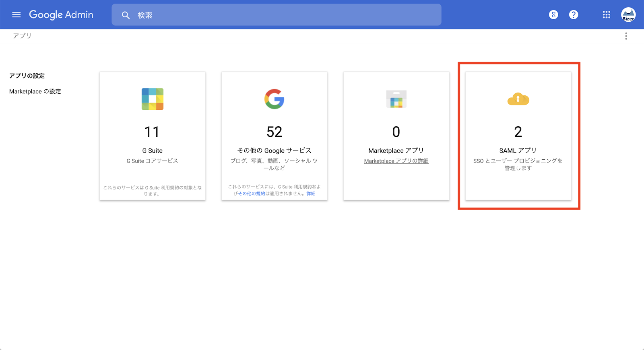Click the ブログ、写真、動画 description text
This screenshot has height=350, width=644.
275,164
